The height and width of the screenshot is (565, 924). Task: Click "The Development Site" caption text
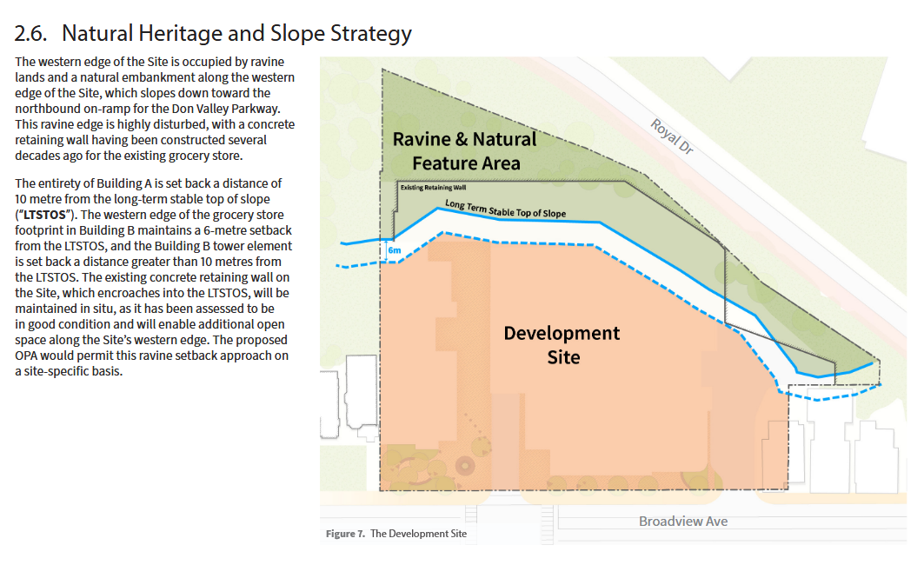pos(418,534)
